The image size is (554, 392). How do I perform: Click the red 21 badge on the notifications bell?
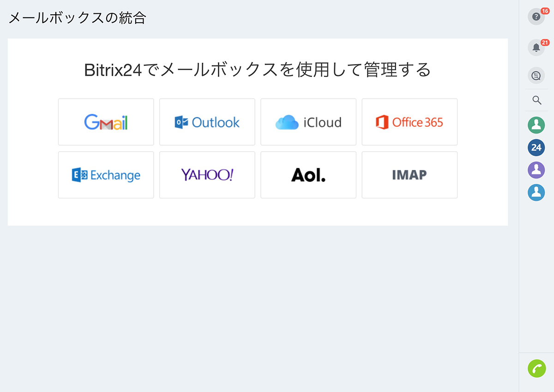click(545, 42)
